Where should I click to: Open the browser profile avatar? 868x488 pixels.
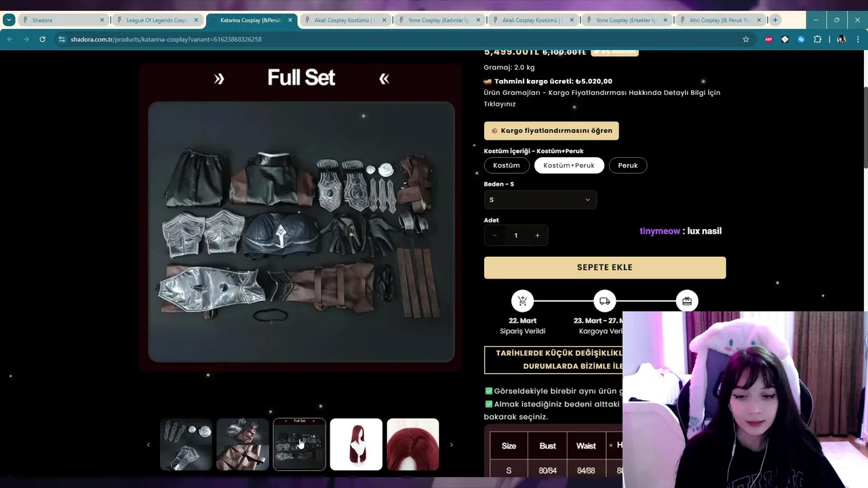[842, 39]
